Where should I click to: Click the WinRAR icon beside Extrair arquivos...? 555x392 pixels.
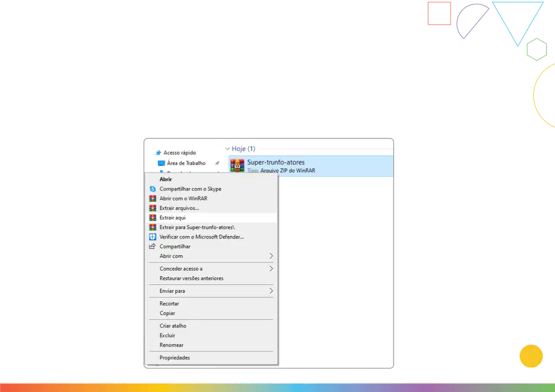tap(152, 208)
